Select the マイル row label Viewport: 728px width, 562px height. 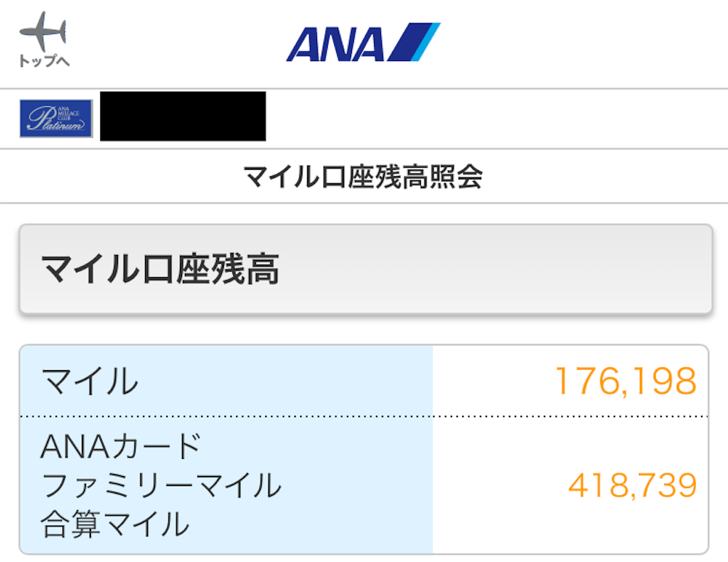(90, 382)
